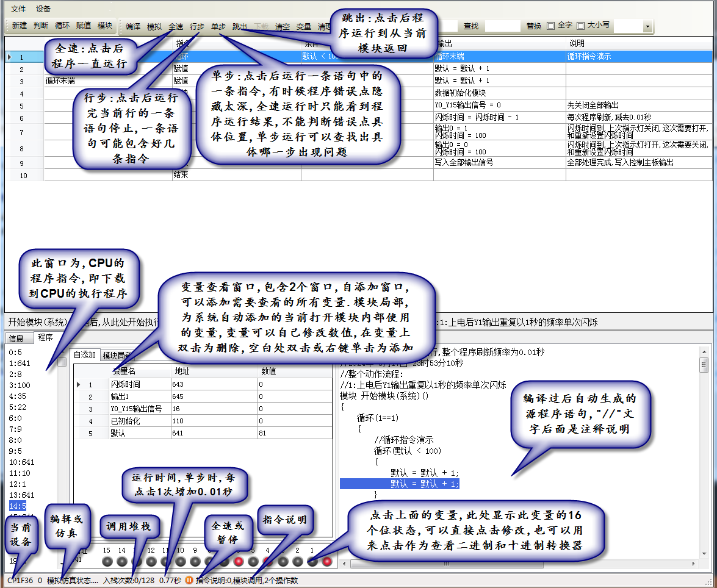
Task: Toggle the 大小写 case-sensitive checkbox
Action: click(581, 26)
